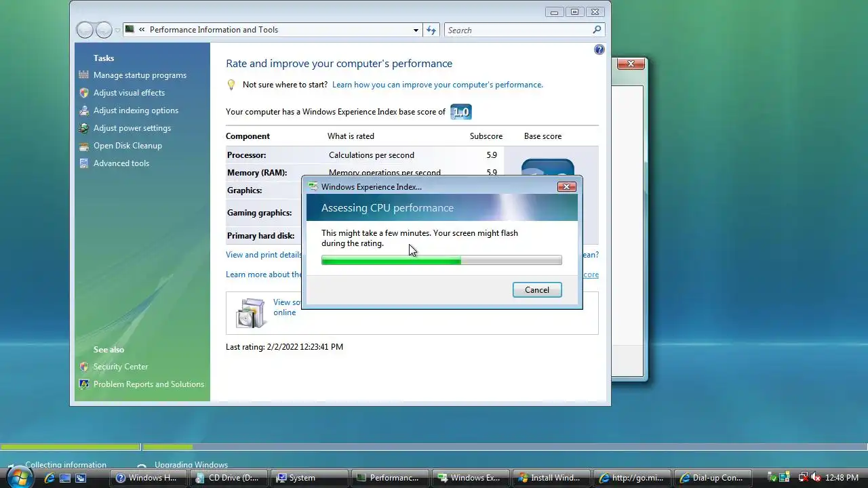Click the shield icon beside Adjust visual effects
868x488 pixels.
84,93
